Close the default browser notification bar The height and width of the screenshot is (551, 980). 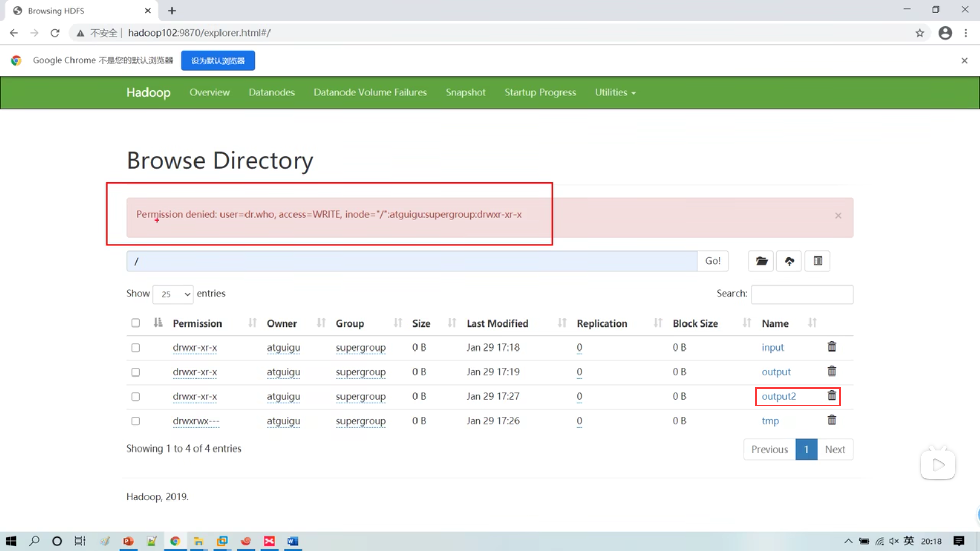click(964, 61)
